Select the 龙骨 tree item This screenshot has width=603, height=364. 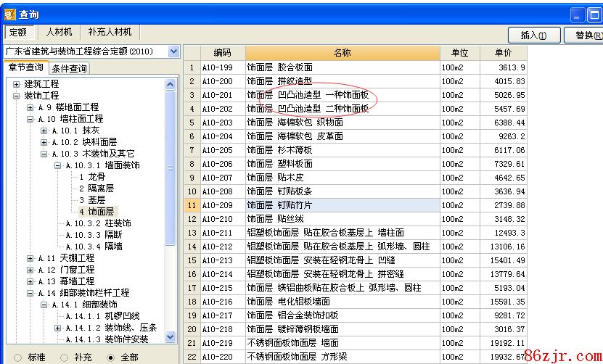[97, 177]
